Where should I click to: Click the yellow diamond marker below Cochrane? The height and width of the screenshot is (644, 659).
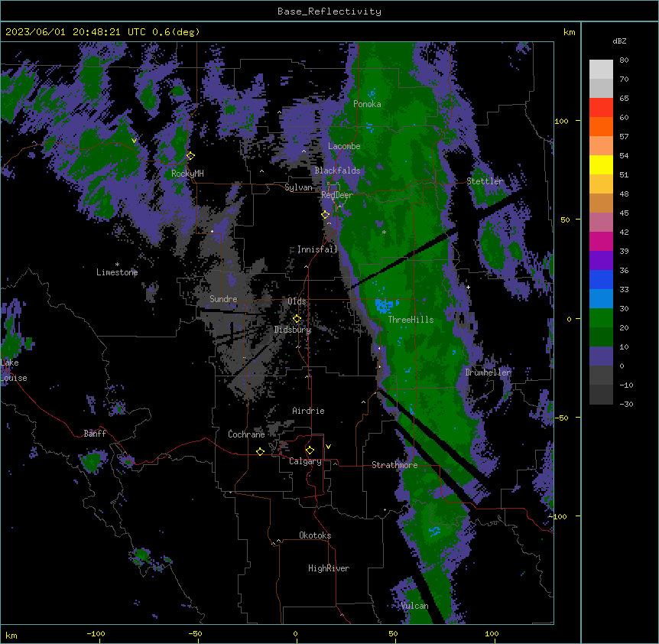point(260,451)
